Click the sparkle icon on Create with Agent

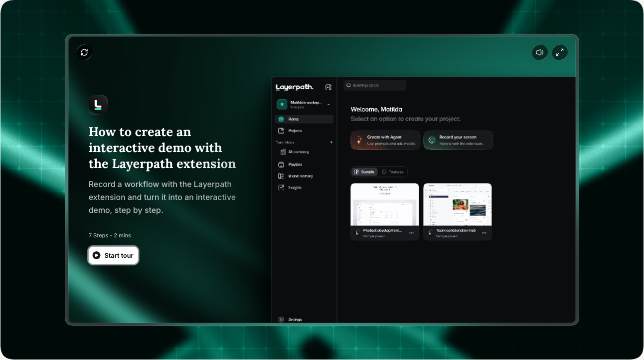(359, 140)
